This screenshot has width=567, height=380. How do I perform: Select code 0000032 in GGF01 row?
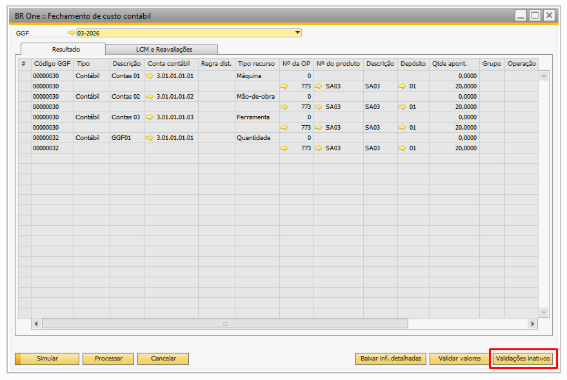[x=52, y=138]
